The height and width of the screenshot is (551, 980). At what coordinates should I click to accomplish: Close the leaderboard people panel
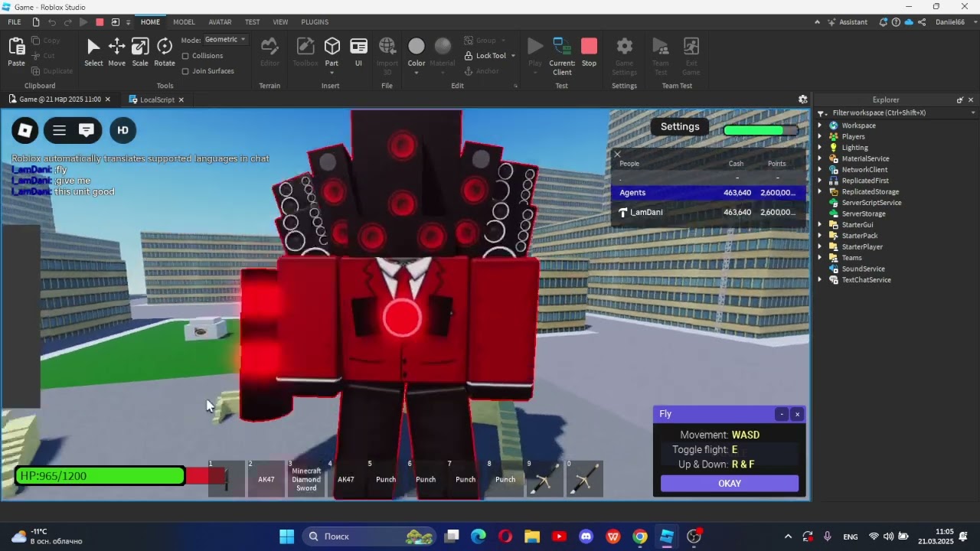617,155
